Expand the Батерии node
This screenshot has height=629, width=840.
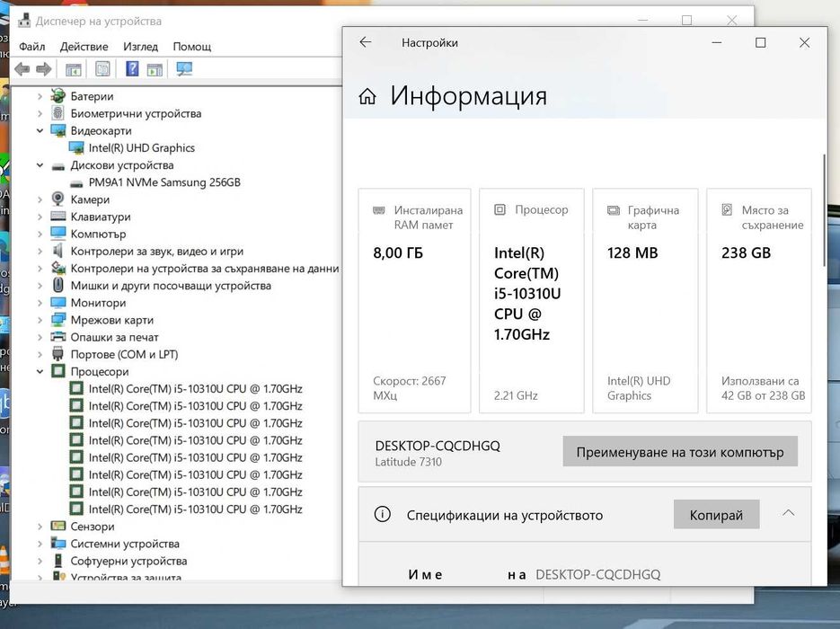coord(40,96)
